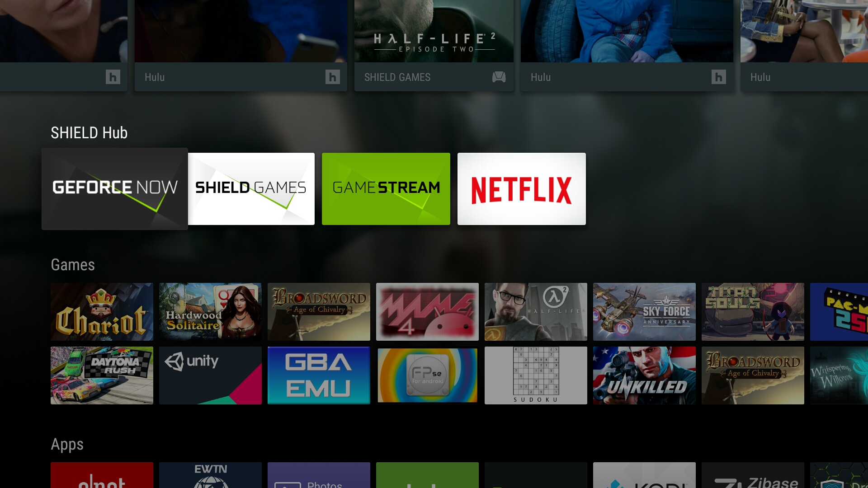The height and width of the screenshot is (488, 868).
Task: Open Sudoku puzzle game
Action: point(535,375)
